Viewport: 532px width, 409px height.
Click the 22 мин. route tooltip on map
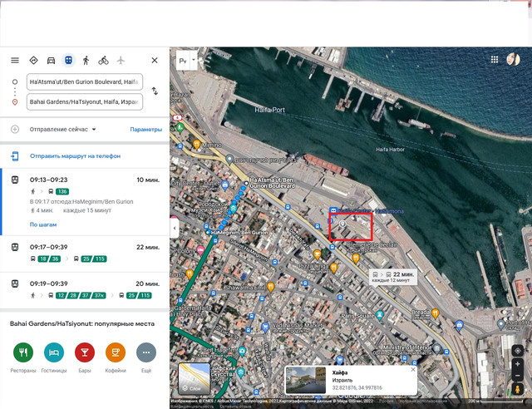click(x=393, y=278)
